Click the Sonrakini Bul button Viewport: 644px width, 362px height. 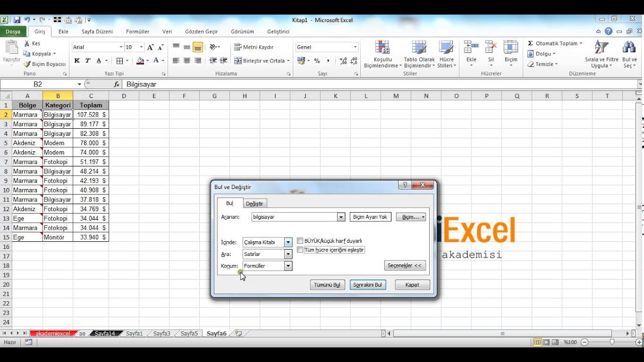[x=368, y=285]
